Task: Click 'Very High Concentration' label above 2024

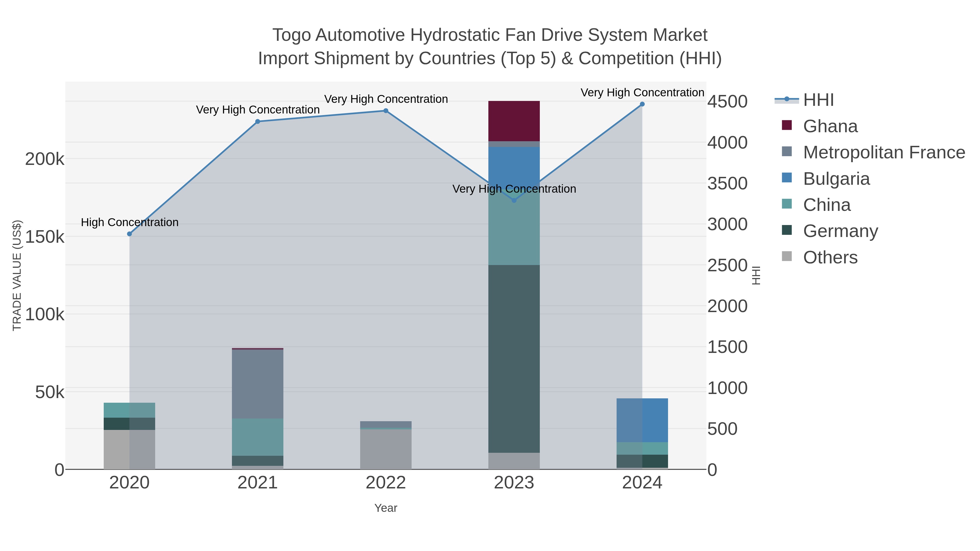Action: point(642,93)
